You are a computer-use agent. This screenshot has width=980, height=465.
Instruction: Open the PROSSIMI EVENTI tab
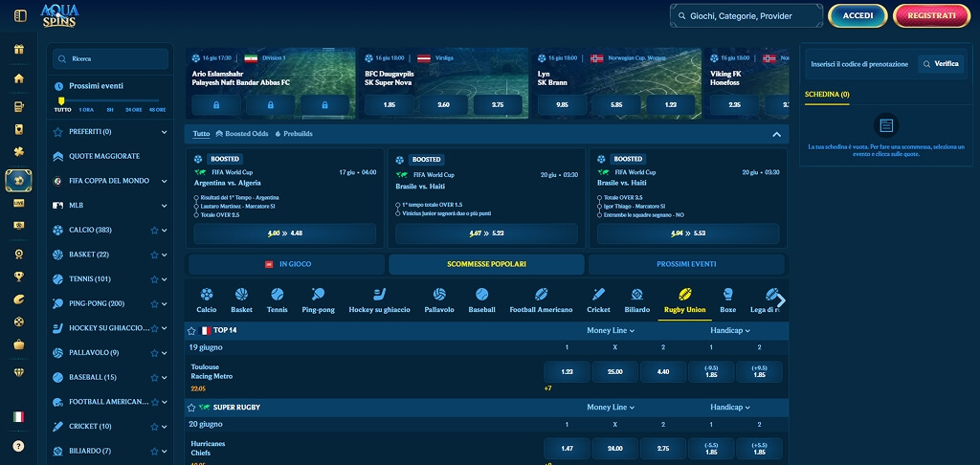686,264
